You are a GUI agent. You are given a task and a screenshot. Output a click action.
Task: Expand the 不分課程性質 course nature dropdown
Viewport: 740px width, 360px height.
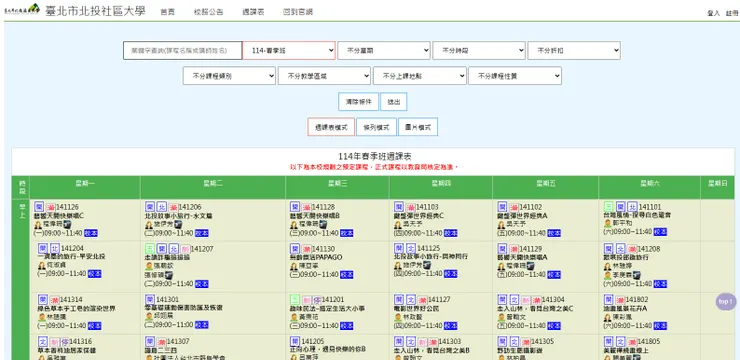(515, 76)
